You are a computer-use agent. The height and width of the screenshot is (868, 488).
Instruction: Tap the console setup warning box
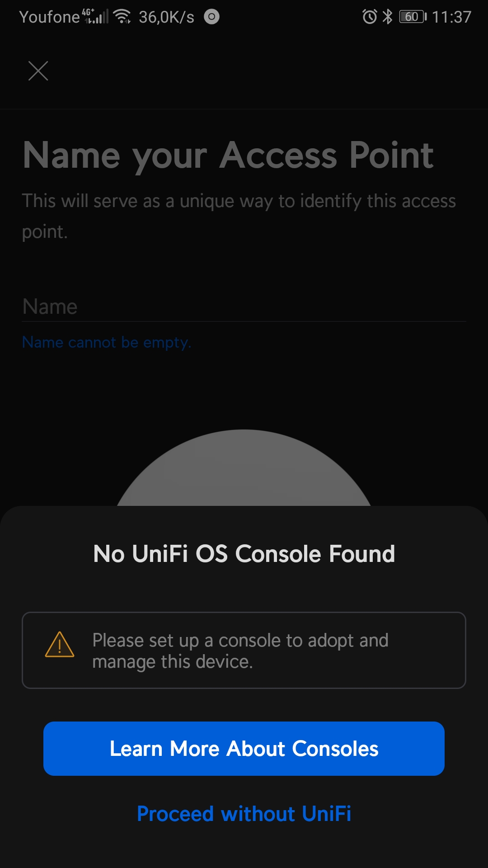coord(244,650)
